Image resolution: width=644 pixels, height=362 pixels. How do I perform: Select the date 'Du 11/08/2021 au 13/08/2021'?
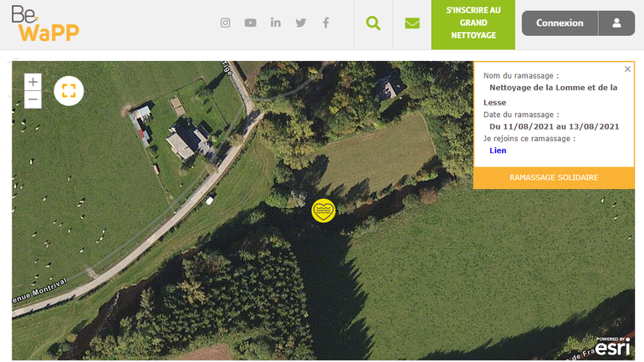554,126
